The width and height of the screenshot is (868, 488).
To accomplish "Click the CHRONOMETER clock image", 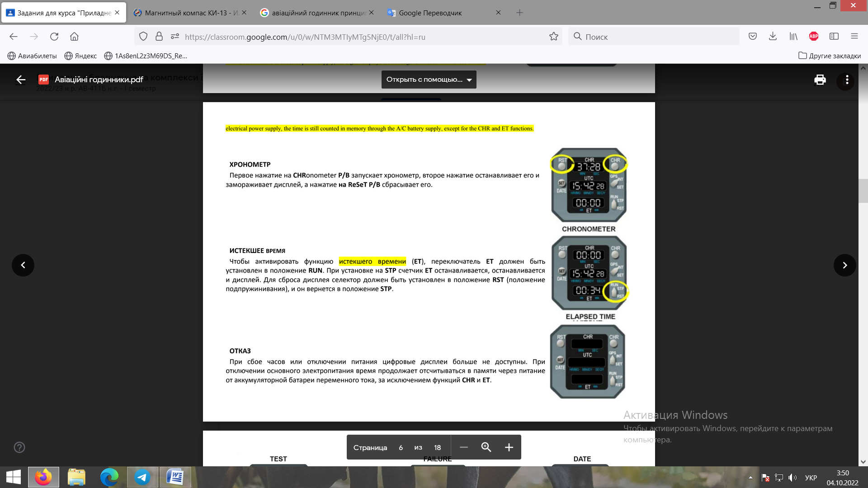I will coord(589,185).
